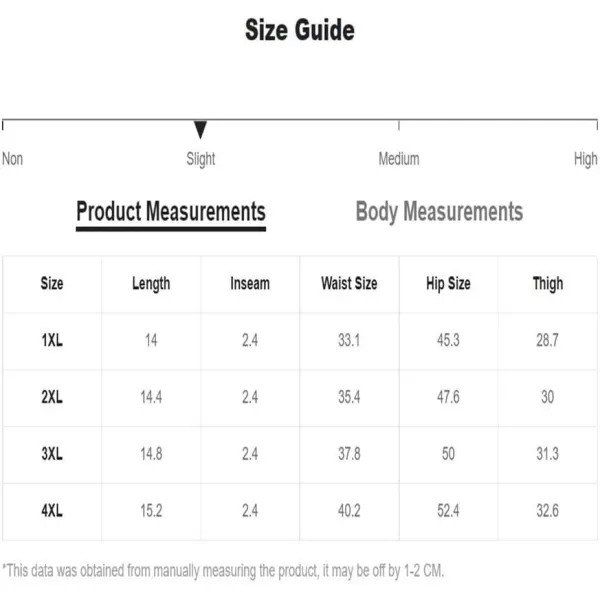Click the High stretch label
Image resolution: width=600 pixels, height=600 pixels.
pyautogui.click(x=585, y=159)
